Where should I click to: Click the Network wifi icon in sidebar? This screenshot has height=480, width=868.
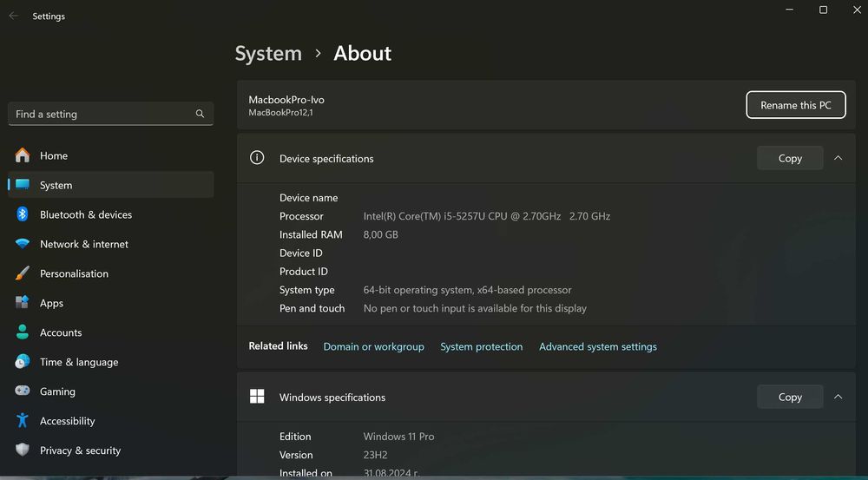click(x=23, y=244)
